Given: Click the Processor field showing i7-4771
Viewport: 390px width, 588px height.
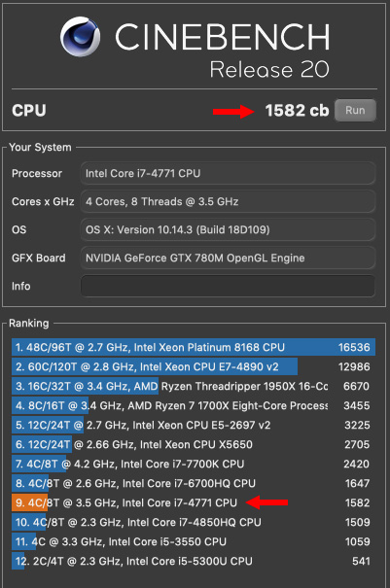Looking at the screenshot, I should (x=228, y=173).
